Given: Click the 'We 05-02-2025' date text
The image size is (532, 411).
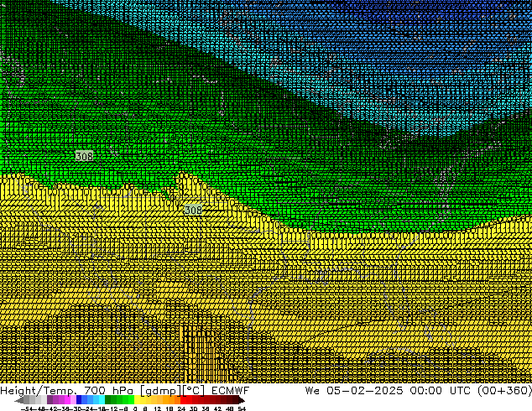Looking at the screenshot, I should click(354, 390).
